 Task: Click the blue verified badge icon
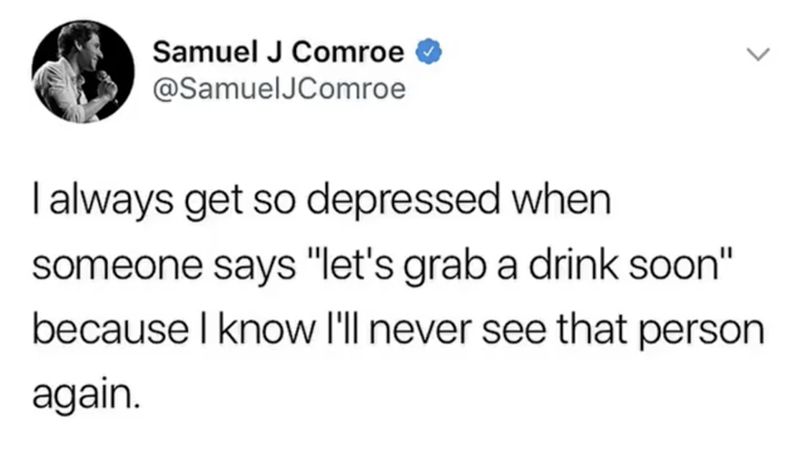pyautogui.click(x=422, y=52)
